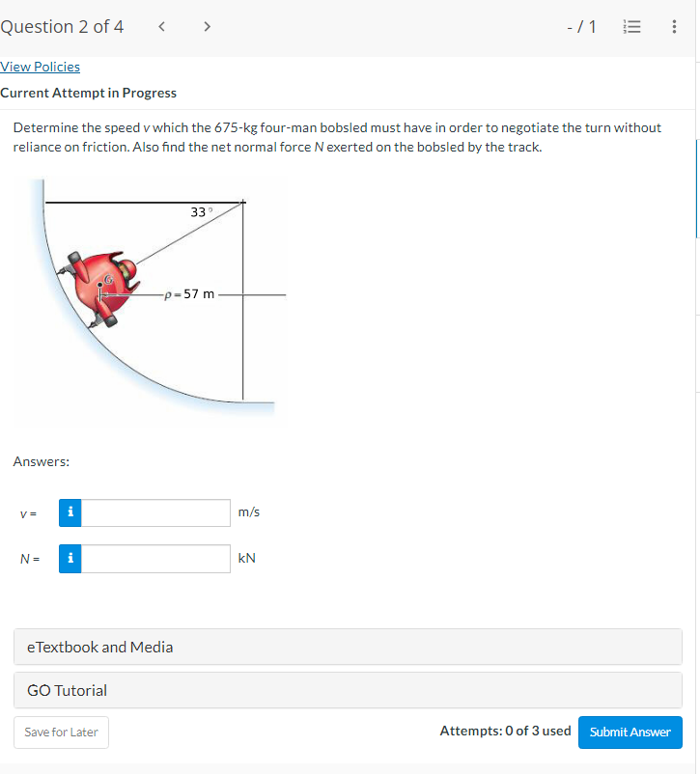Click the Question 2 of 4 heading

pyautogui.click(x=62, y=27)
